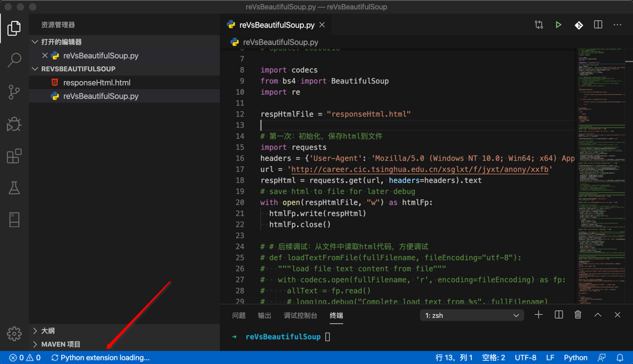Open responseHtml.html in the file tree
Image resolution: width=633 pixels, height=364 pixels.
click(x=125, y=83)
